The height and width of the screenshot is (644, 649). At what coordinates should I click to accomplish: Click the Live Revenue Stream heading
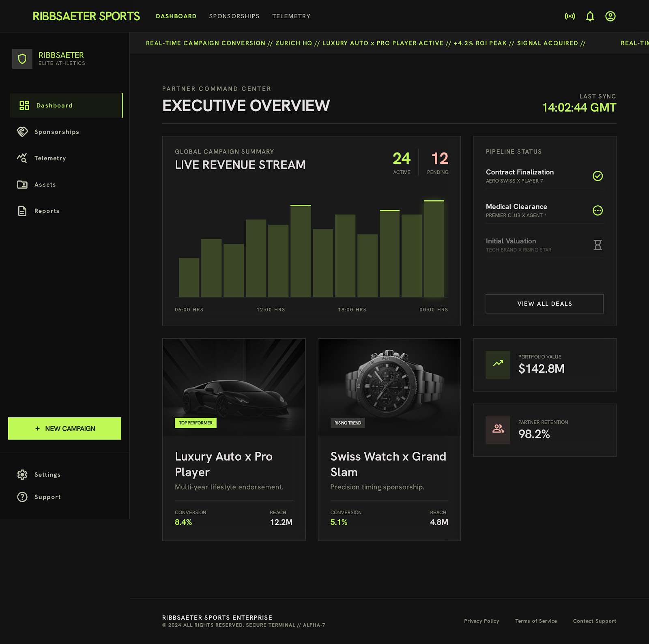[240, 165]
